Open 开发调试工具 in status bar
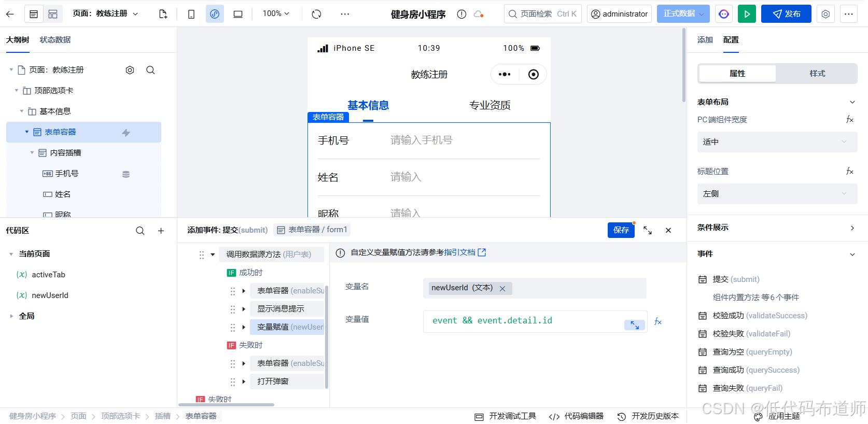The height and width of the screenshot is (424, 868). click(506, 416)
